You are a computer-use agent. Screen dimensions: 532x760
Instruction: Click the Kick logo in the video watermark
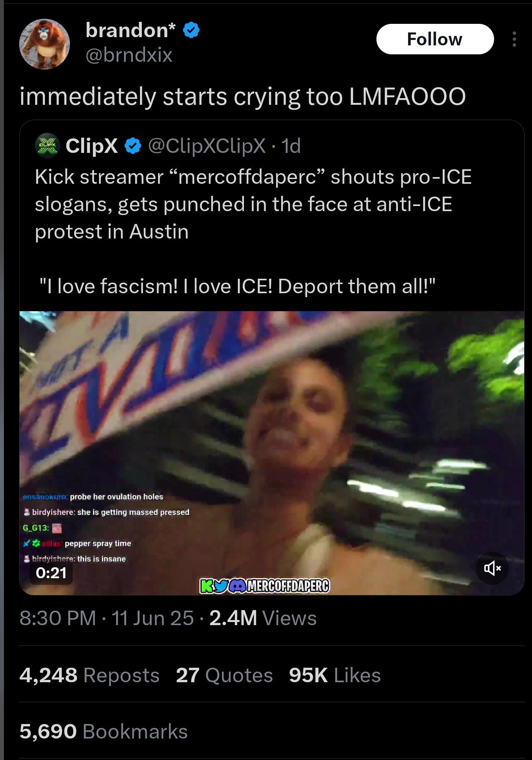pos(206,586)
